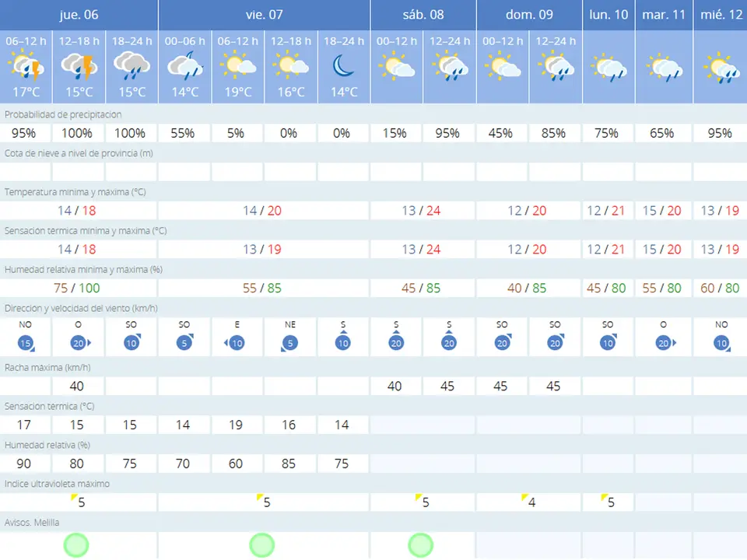Select the sáb. 08 day header
This screenshot has height=560, width=747.
coord(423,15)
